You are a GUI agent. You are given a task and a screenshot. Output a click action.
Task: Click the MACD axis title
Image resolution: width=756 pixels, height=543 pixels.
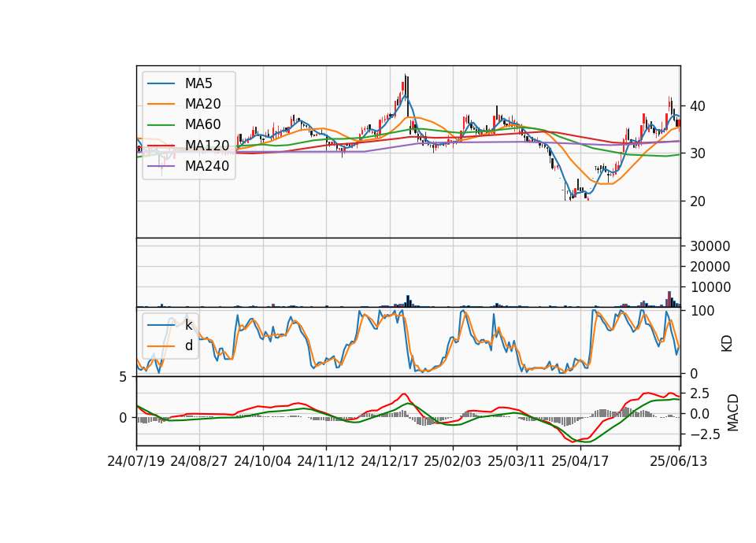click(733, 412)
